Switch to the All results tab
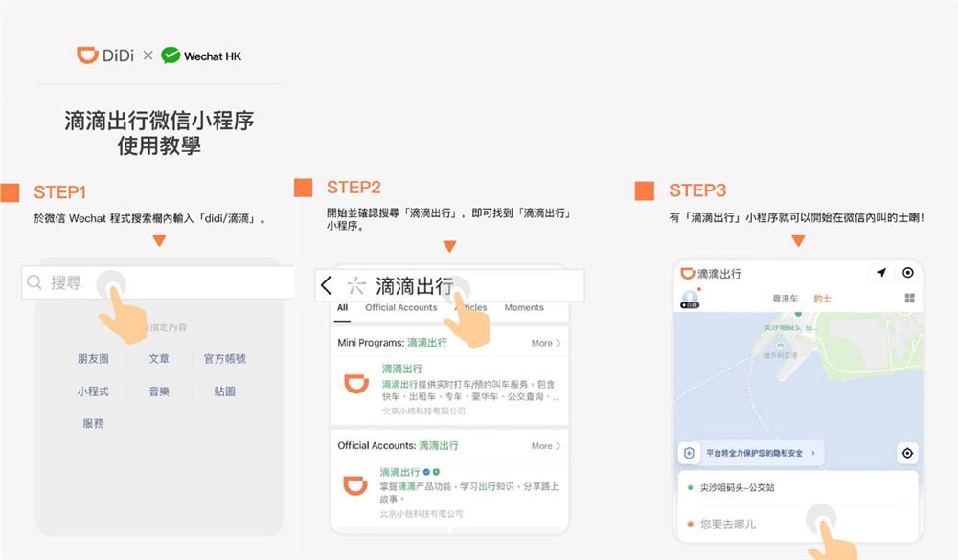The image size is (958, 560). pyautogui.click(x=342, y=308)
